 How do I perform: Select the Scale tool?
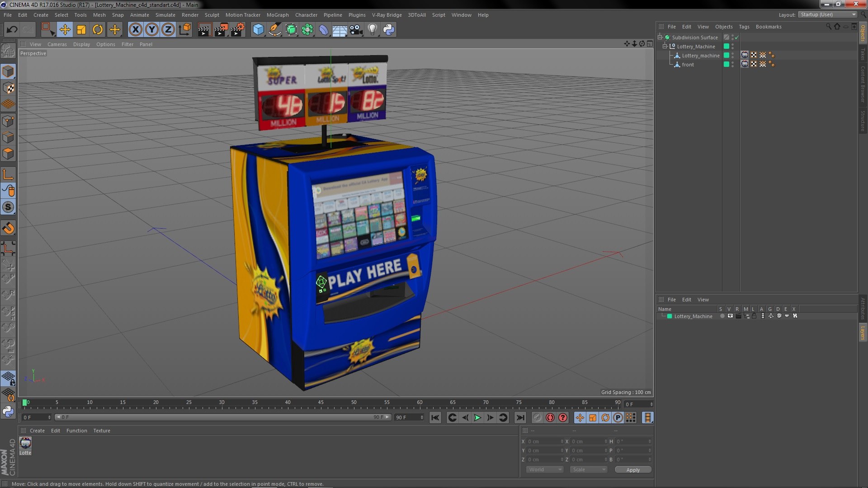point(81,30)
